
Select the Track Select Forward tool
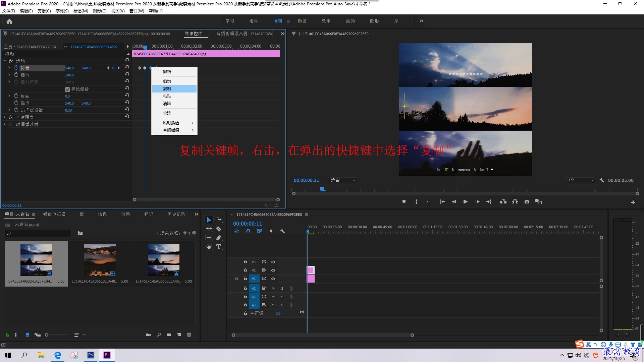[219, 220]
